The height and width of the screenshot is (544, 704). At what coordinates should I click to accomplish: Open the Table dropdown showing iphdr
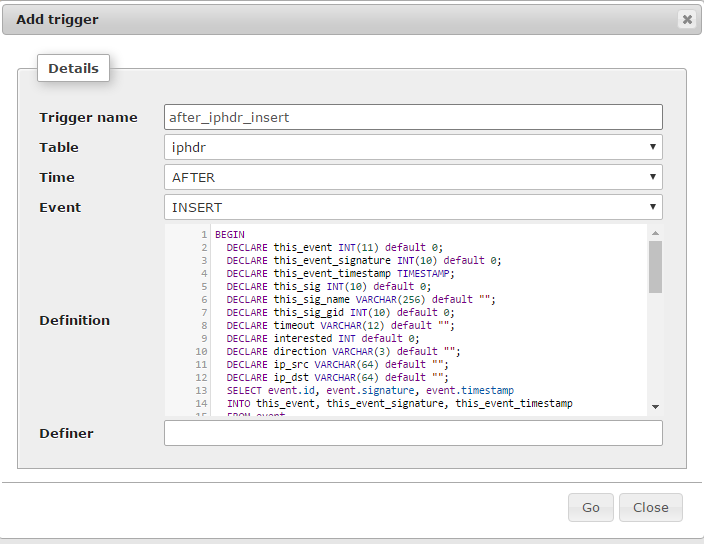(x=412, y=147)
